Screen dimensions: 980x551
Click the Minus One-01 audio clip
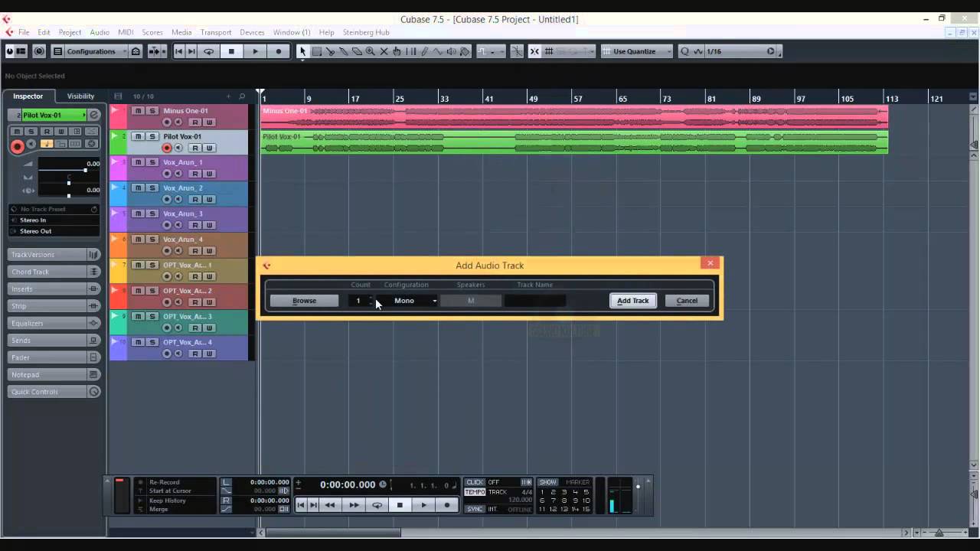click(574, 116)
